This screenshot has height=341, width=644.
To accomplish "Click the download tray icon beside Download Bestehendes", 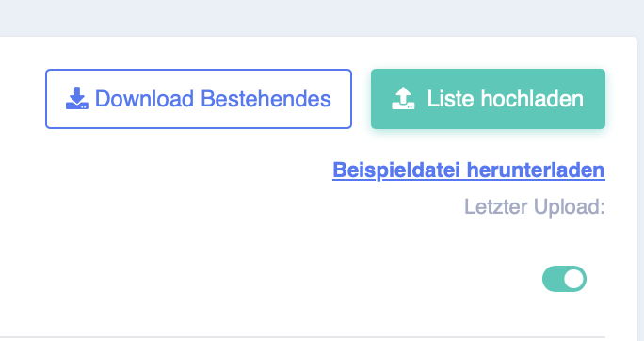I will tap(77, 99).
